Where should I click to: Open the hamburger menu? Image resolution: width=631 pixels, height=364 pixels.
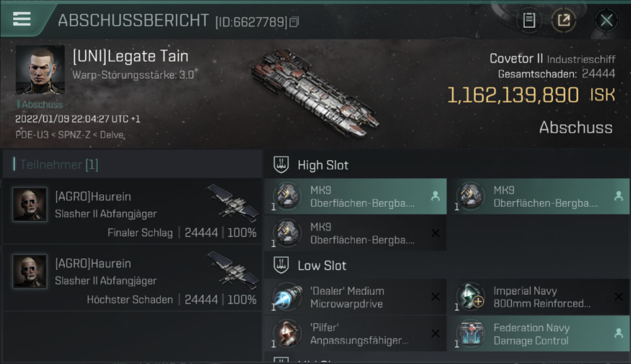point(22,19)
